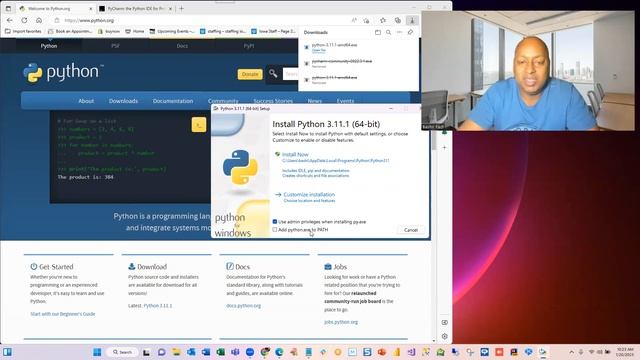
Task: Open the tab actions menu icon
Action: point(8,8)
